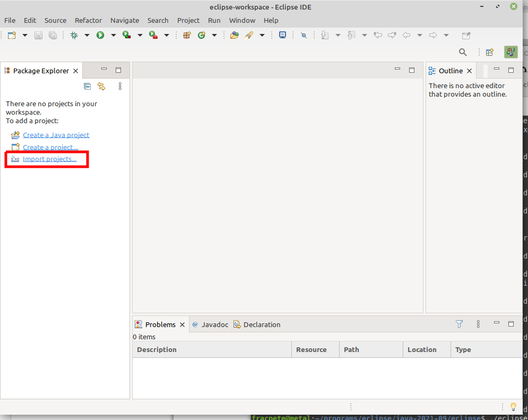Expand the New wizard dropdown arrow
Screen dimensions: 528x420
[25, 35]
